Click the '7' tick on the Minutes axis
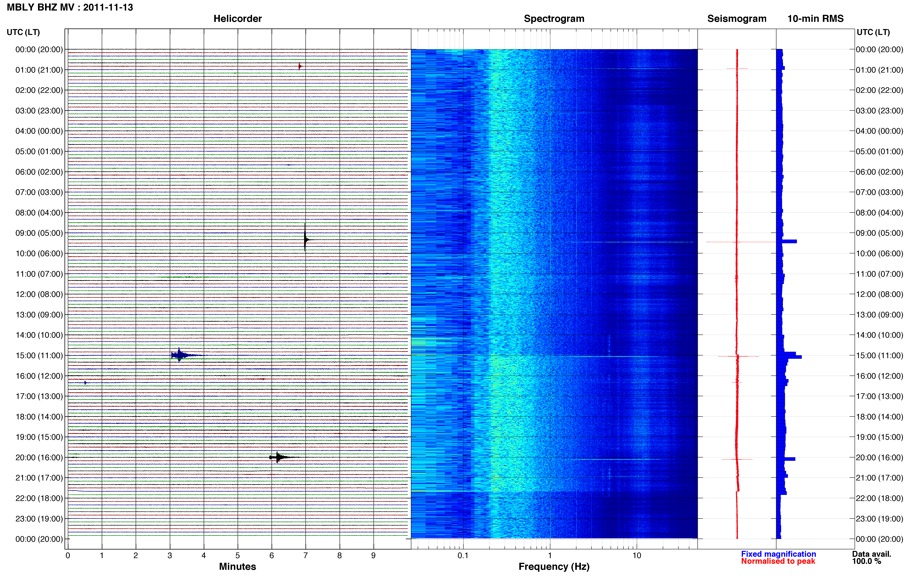Screen dimensions: 924x578 tap(306, 555)
